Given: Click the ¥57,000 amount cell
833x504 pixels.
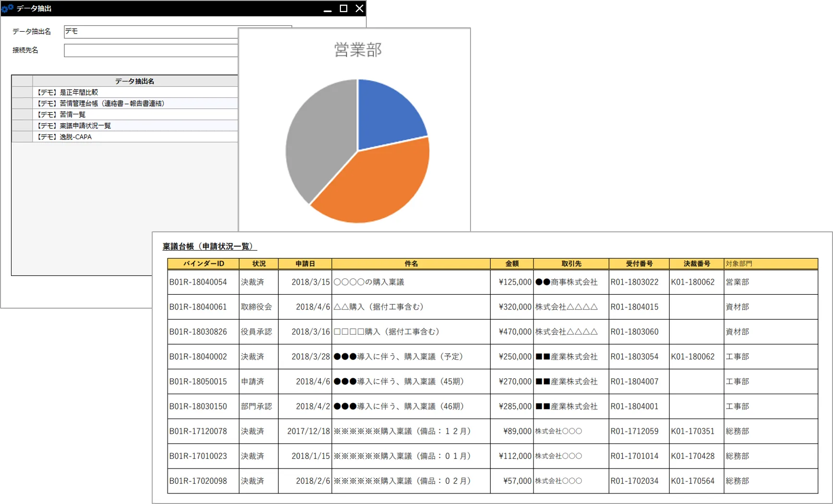Looking at the screenshot, I should coord(512,481).
